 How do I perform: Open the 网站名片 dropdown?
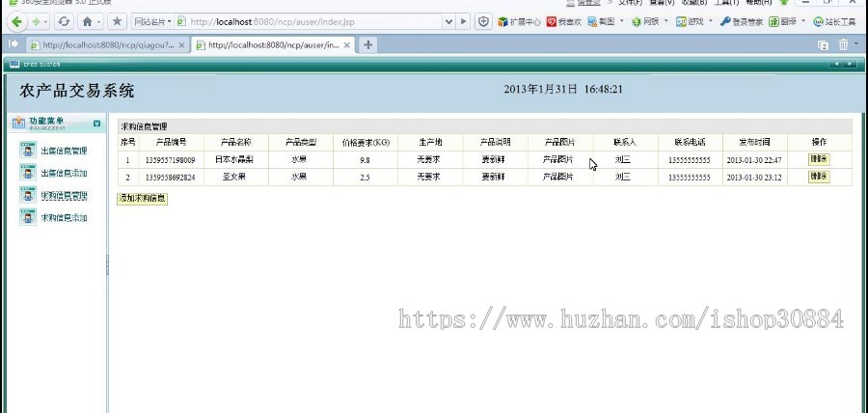(x=152, y=22)
